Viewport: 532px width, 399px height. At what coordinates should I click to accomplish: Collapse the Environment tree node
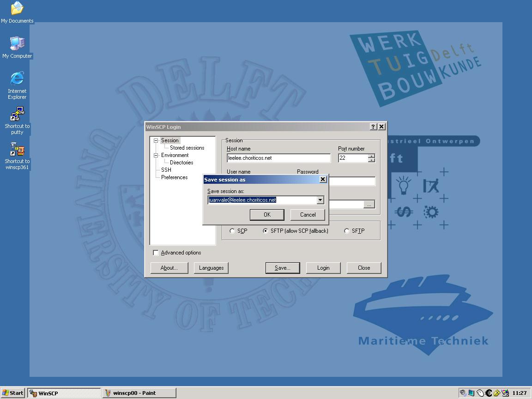pos(156,155)
